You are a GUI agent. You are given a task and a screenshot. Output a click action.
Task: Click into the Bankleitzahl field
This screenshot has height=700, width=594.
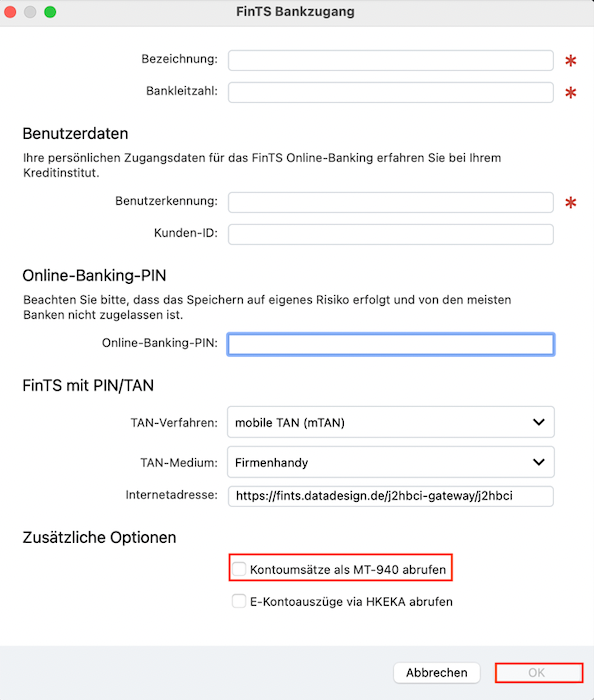tap(391, 92)
